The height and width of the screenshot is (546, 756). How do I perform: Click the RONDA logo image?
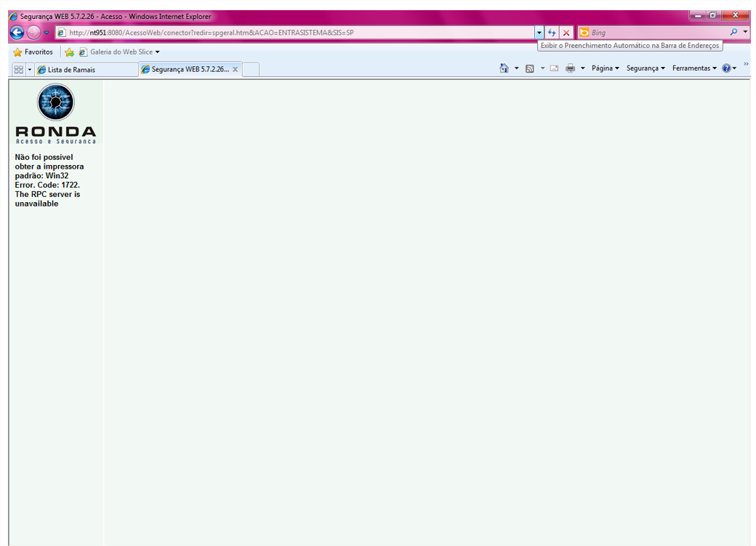pyautogui.click(x=56, y=113)
